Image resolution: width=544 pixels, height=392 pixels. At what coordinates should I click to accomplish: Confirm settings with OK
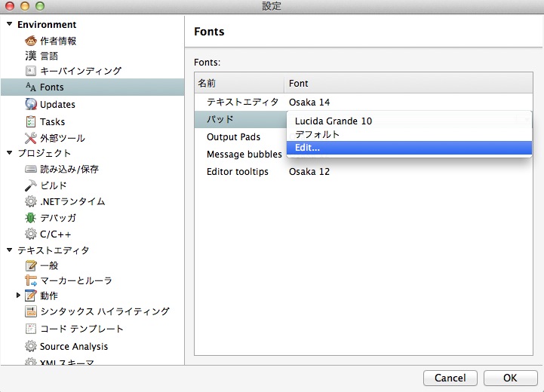[x=510, y=378]
